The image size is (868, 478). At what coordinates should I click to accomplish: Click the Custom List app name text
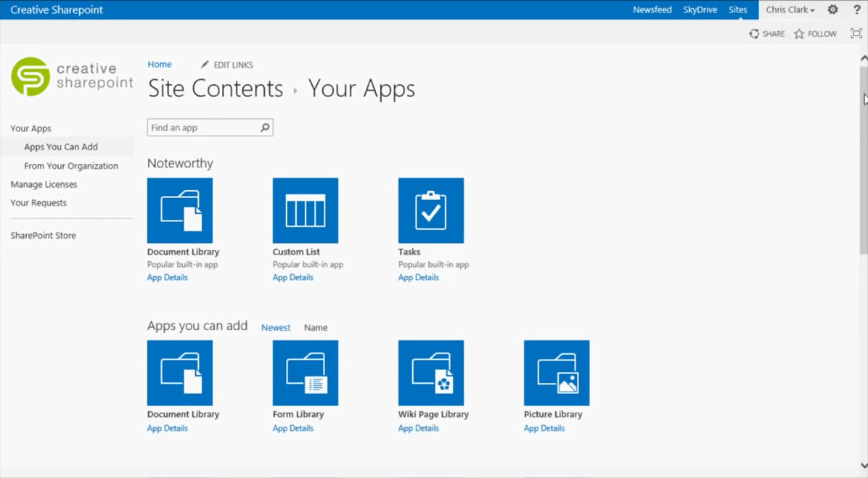click(x=296, y=252)
